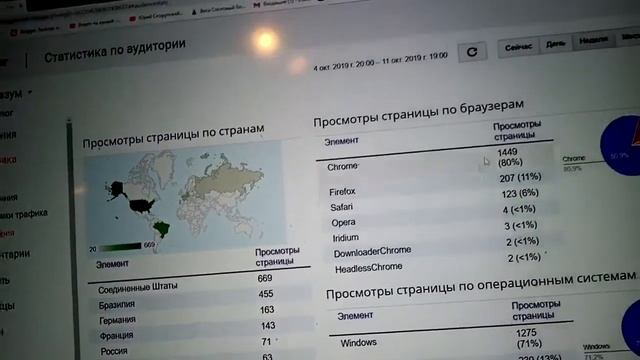Click "Просмотры страницы" column header in the browsers table
The height and width of the screenshot is (360, 640).
pyautogui.click(x=517, y=131)
